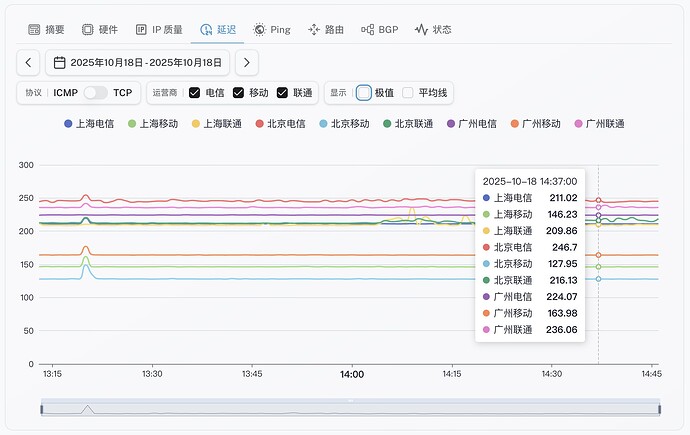Click the 运营商 carrier label

click(165, 93)
